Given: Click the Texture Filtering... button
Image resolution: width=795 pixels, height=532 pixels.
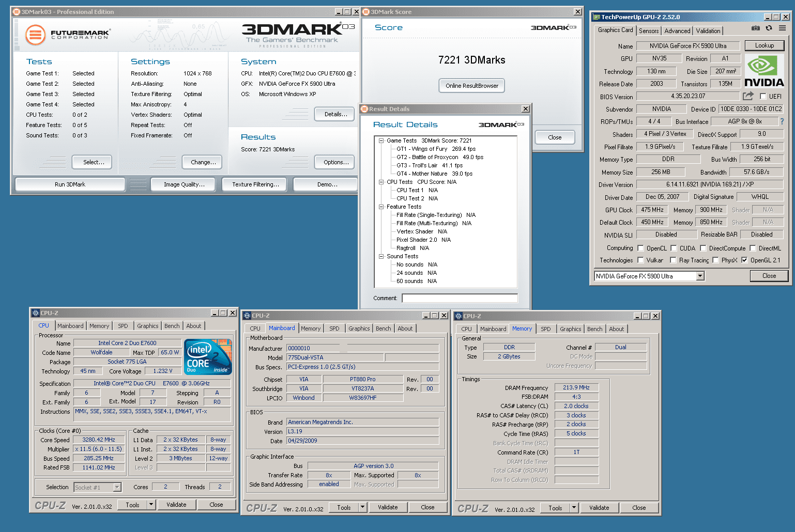Looking at the screenshot, I should 255,184.
